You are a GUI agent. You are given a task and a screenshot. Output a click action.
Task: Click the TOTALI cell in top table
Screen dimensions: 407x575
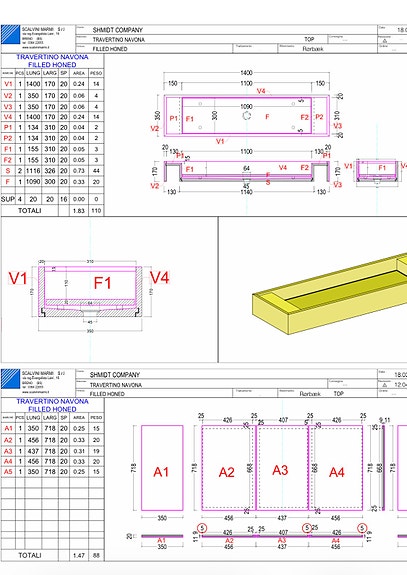[30, 210]
